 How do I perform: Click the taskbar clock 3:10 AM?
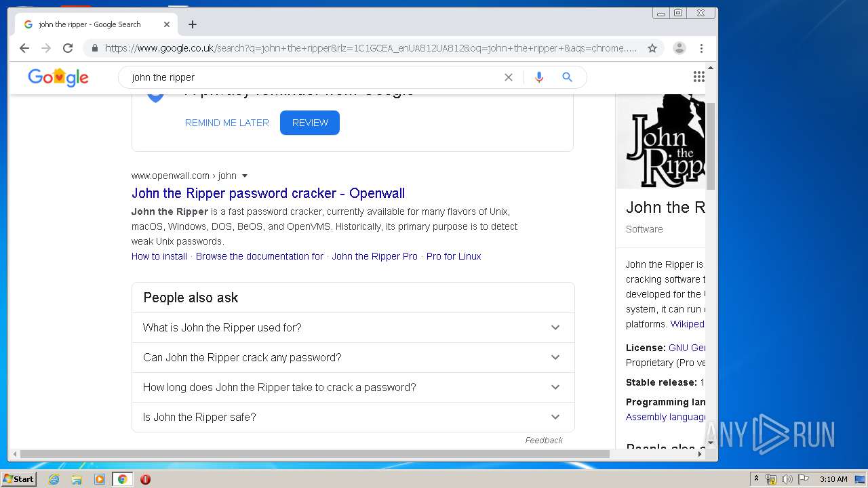(833, 479)
